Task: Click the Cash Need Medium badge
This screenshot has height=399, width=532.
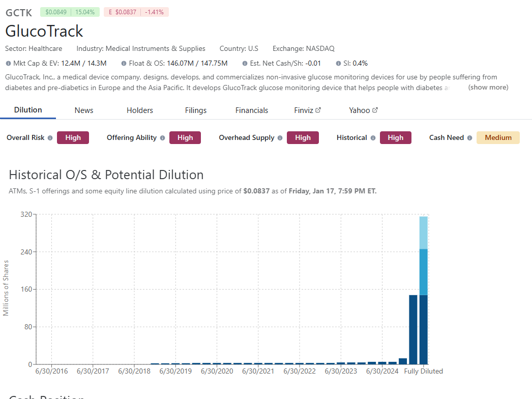Action: click(498, 137)
